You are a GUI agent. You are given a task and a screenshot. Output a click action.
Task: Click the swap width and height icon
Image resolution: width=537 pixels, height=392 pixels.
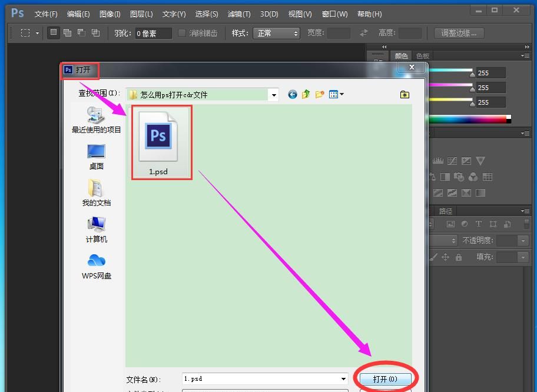point(364,33)
